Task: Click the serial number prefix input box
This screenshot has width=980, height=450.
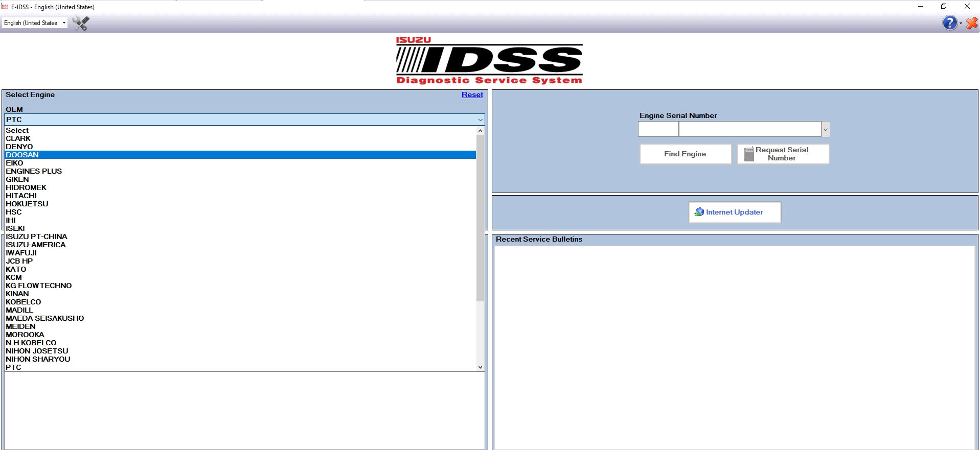Action: click(x=658, y=129)
